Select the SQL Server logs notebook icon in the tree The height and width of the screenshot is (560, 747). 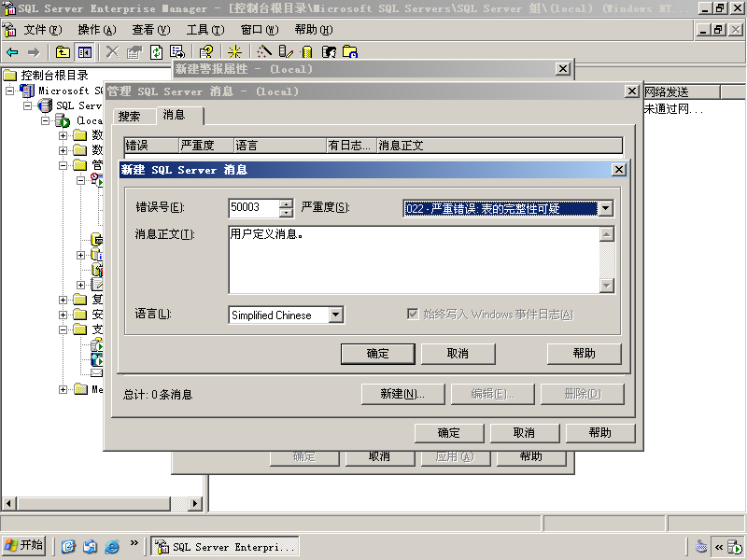(x=97, y=285)
